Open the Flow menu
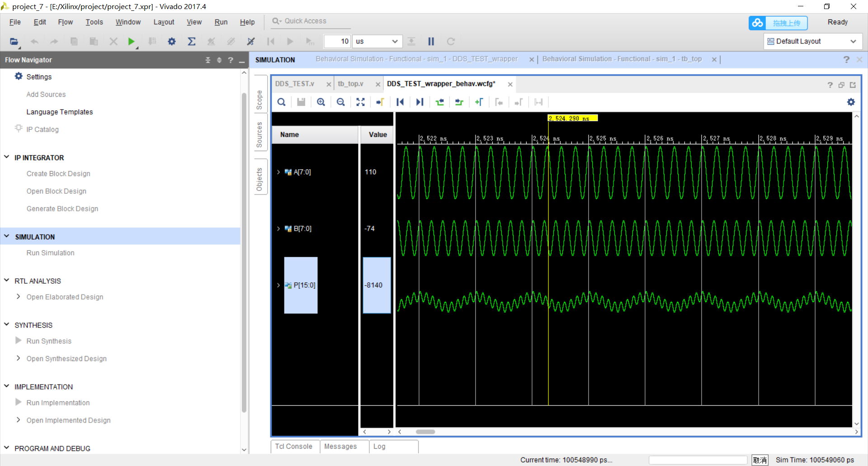Image resolution: width=868 pixels, height=466 pixels. click(66, 22)
